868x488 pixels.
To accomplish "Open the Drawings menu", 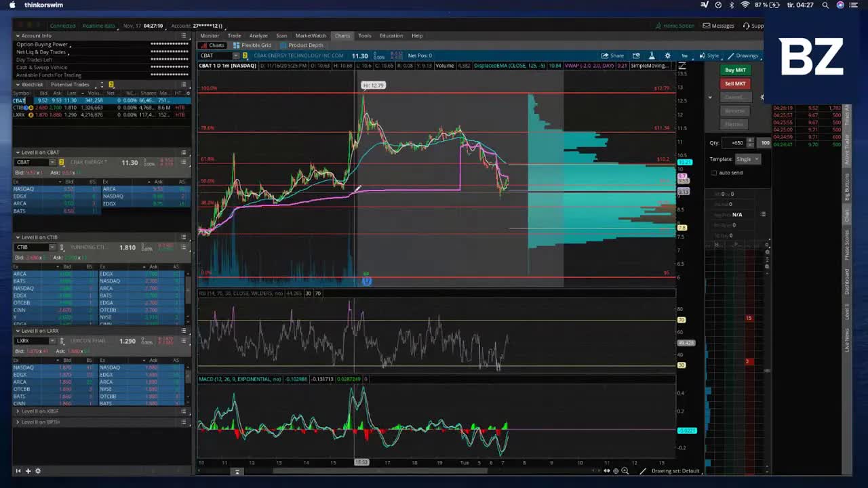I will click(743, 56).
